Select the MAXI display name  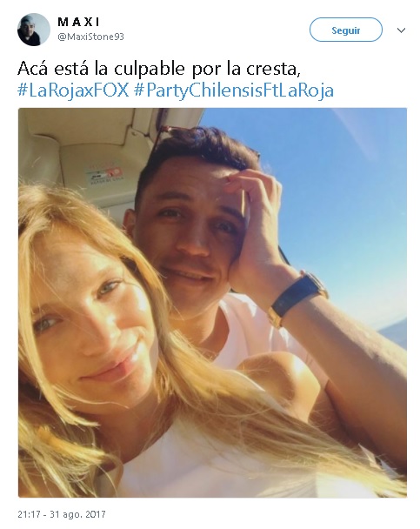click(x=78, y=22)
